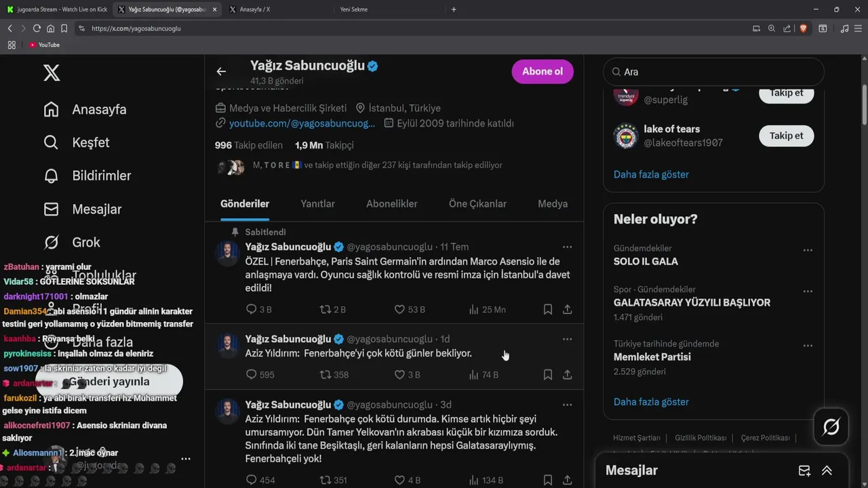
Task: Switch to the Öne Çıkanlar tab
Action: pyautogui.click(x=477, y=203)
